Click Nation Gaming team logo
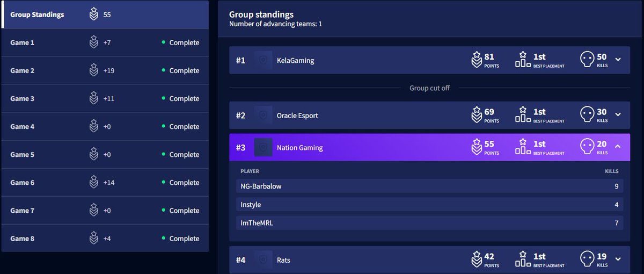Image resolution: width=644 pixels, height=274 pixels. click(x=263, y=147)
